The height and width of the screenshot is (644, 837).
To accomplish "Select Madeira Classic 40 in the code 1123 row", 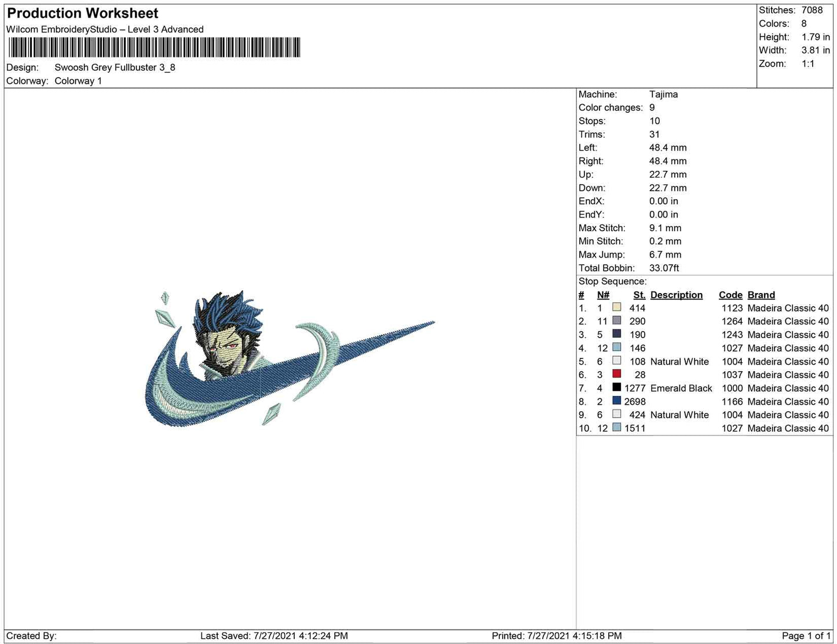I will (788, 308).
